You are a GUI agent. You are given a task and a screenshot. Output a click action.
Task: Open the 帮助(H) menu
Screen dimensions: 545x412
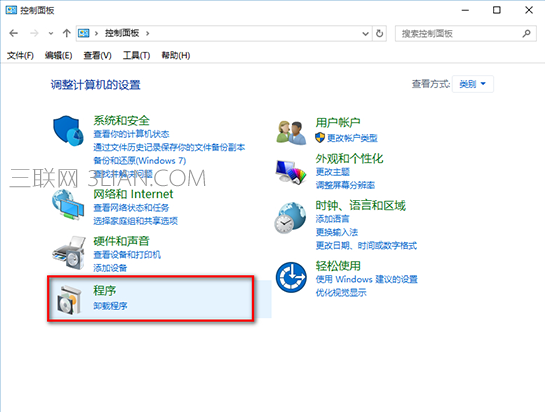click(176, 55)
